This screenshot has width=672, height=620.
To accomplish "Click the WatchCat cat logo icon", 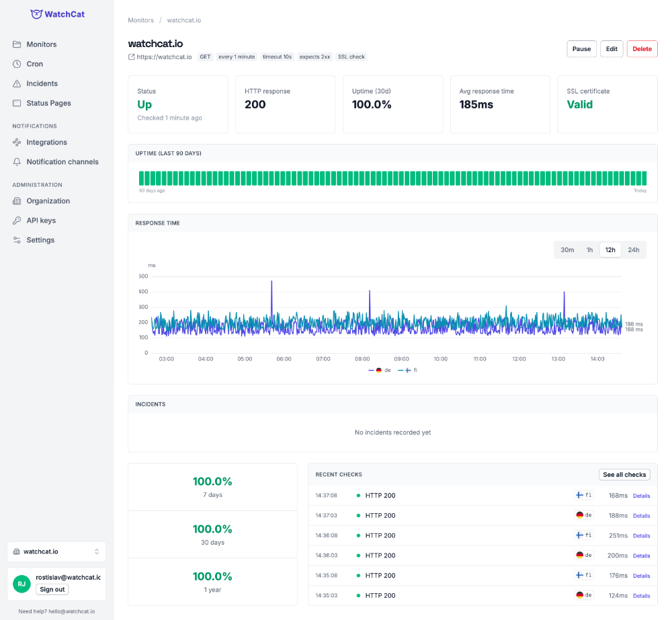I will click(x=36, y=14).
